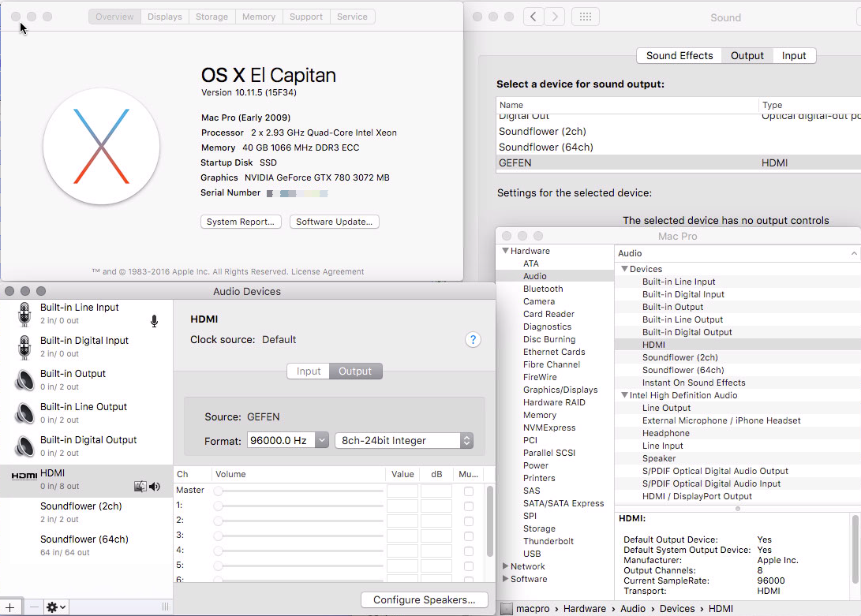
Task: Click the Software Update button
Action: 335,222
